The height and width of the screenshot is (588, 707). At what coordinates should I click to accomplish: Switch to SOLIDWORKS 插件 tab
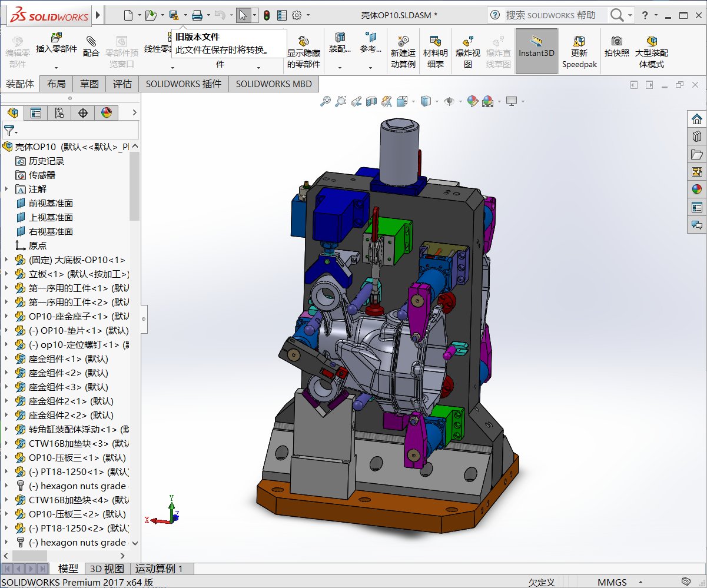184,84
